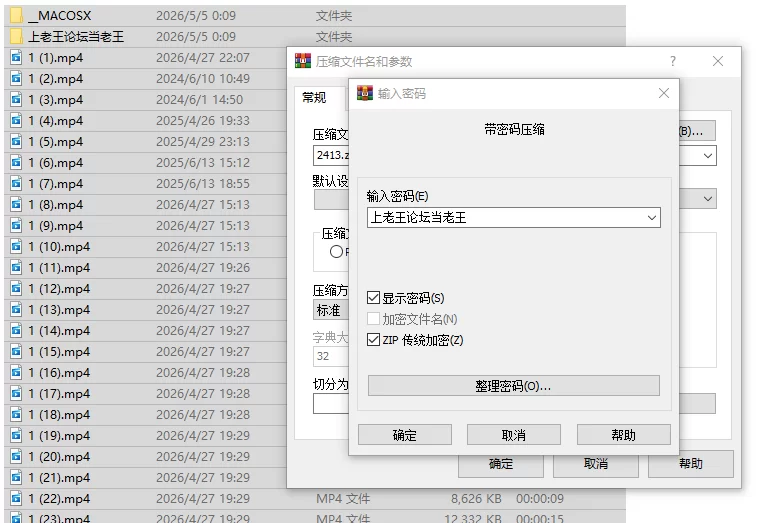Viewport: 770px width, 523px height.
Task: Click the WinRAR icon in 输入密码 title bar
Action: click(365, 93)
